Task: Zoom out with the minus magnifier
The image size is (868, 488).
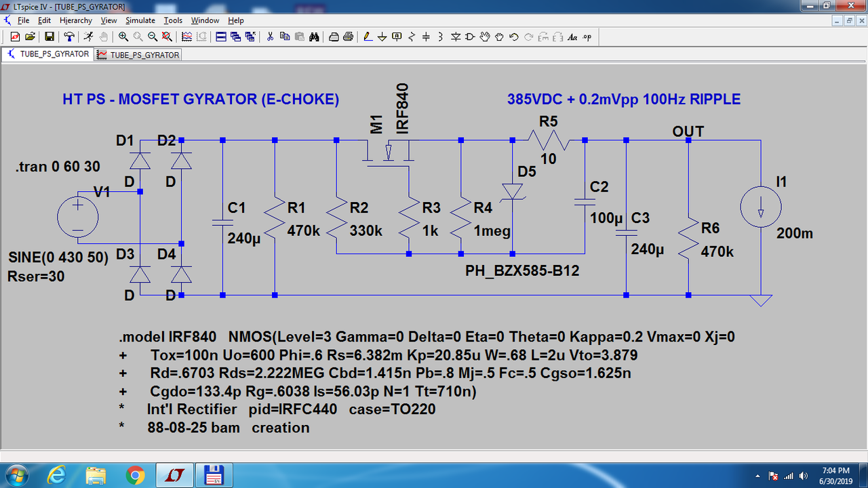Action: [x=153, y=37]
